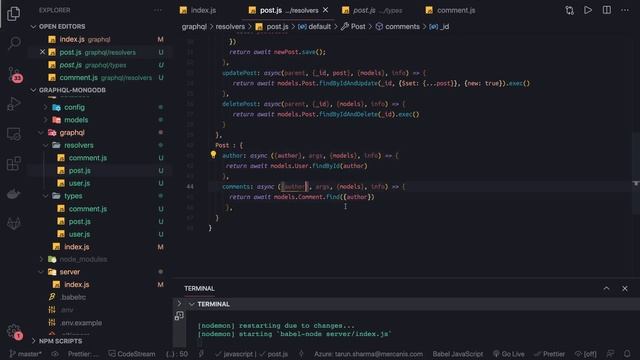This screenshot has width=640, height=360.
Task: Click Babel JavaScript language mode
Action: point(458,354)
